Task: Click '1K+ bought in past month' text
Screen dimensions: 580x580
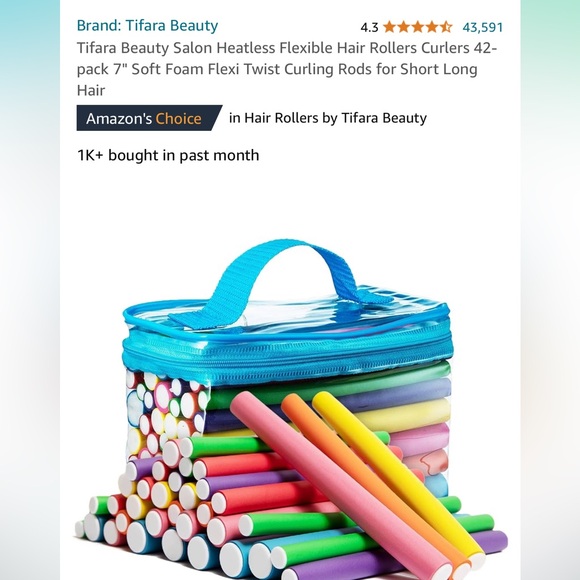Action: click(168, 155)
